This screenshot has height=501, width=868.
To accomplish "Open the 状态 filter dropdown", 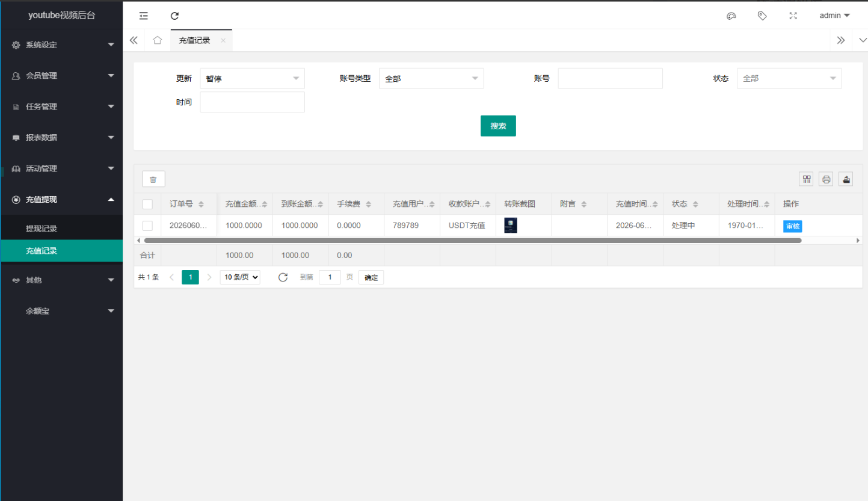I will tap(789, 78).
